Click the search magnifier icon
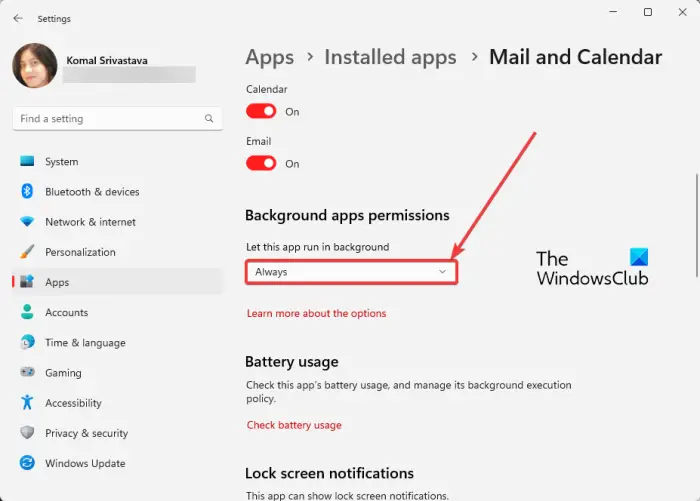This screenshot has height=501, width=700. (x=209, y=118)
